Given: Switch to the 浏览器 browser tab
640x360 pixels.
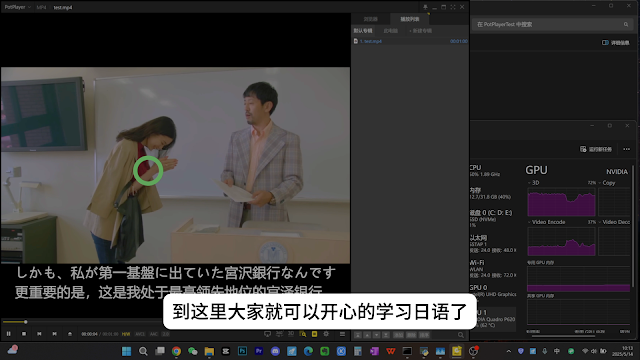Looking at the screenshot, I should click(371, 19).
